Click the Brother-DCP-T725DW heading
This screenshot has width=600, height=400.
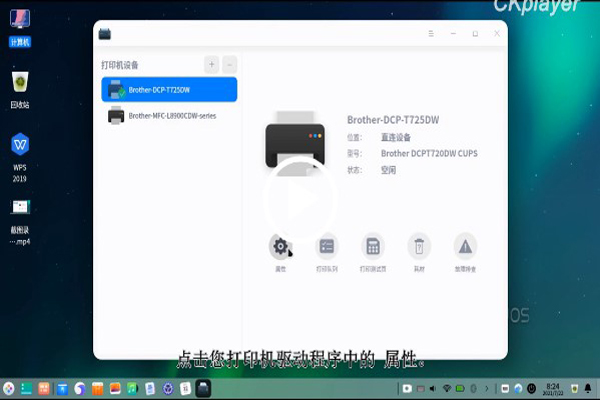coord(393,120)
